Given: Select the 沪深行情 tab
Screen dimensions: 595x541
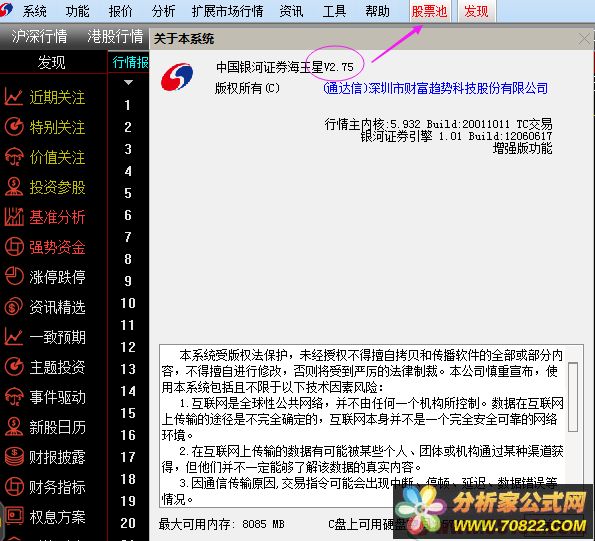Looking at the screenshot, I should 39,37.
